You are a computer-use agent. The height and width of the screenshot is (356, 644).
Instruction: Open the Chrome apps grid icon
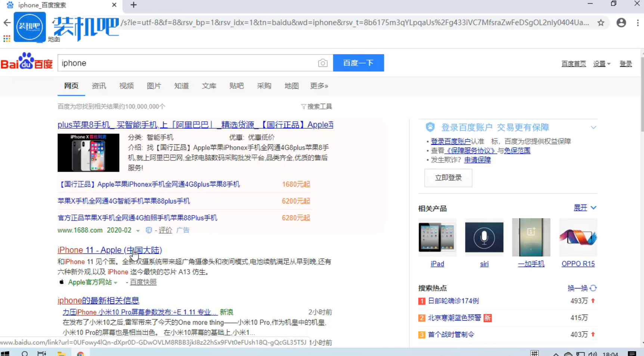pos(7,38)
